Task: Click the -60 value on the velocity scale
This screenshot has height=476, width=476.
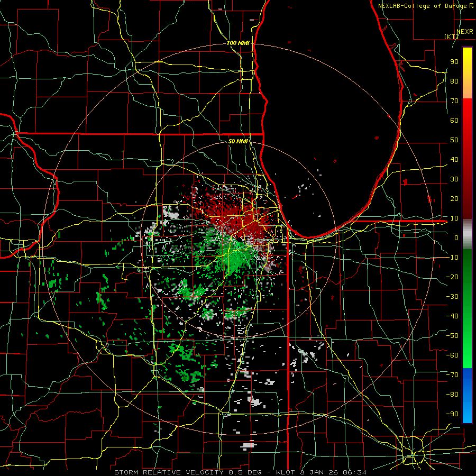Action: click(x=452, y=355)
